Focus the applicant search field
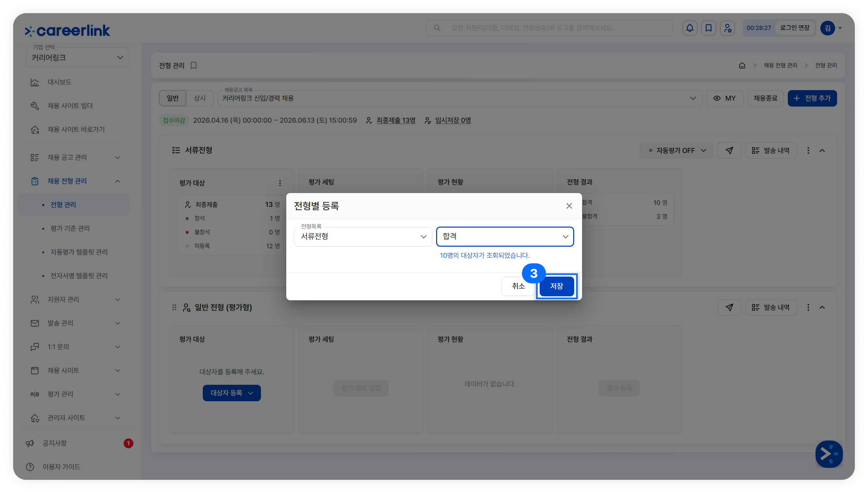The image size is (868, 493). point(549,28)
